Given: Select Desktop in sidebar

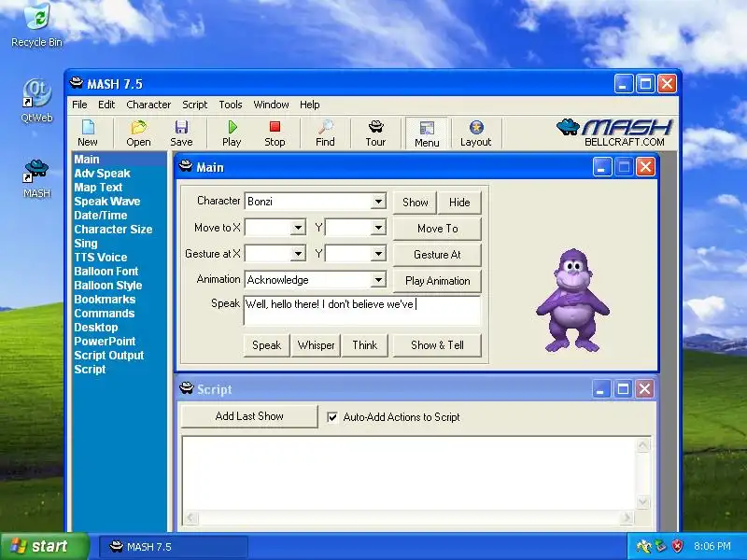Looking at the screenshot, I should tap(96, 328).
